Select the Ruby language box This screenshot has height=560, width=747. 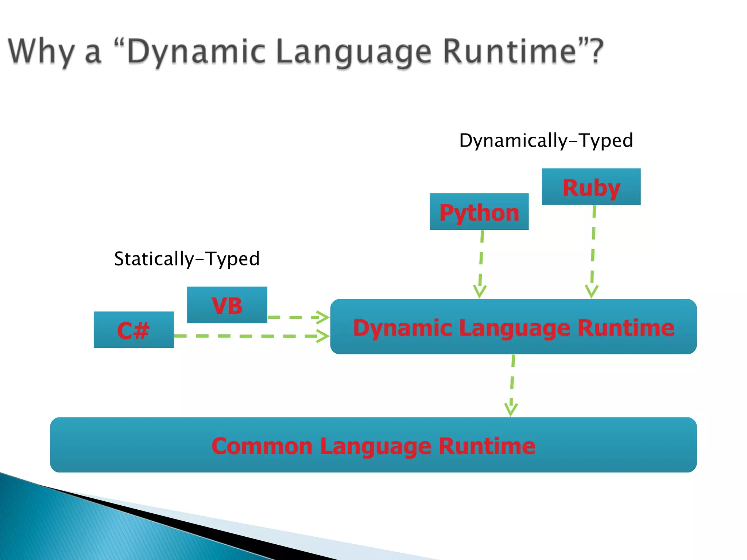[591, 187]
